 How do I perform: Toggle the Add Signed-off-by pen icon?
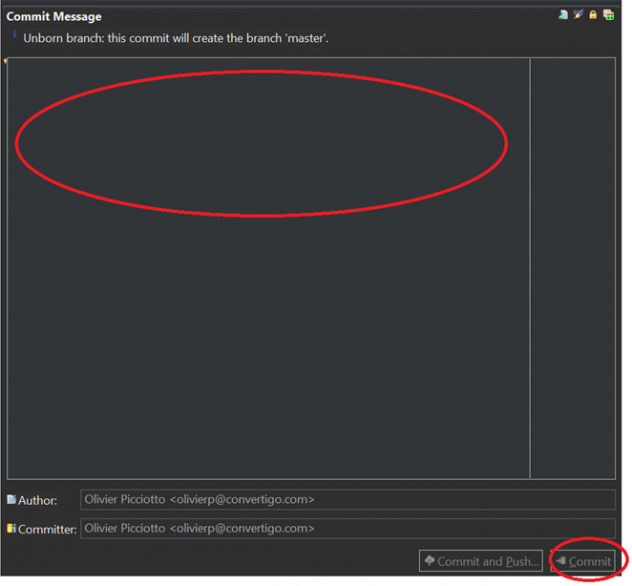[x=578, y=15]
